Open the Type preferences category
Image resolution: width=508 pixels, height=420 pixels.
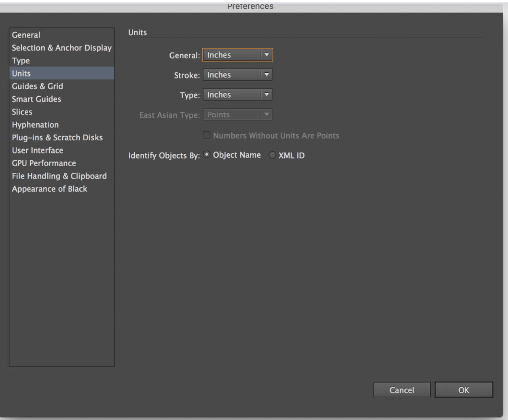[x=61, y=61]
